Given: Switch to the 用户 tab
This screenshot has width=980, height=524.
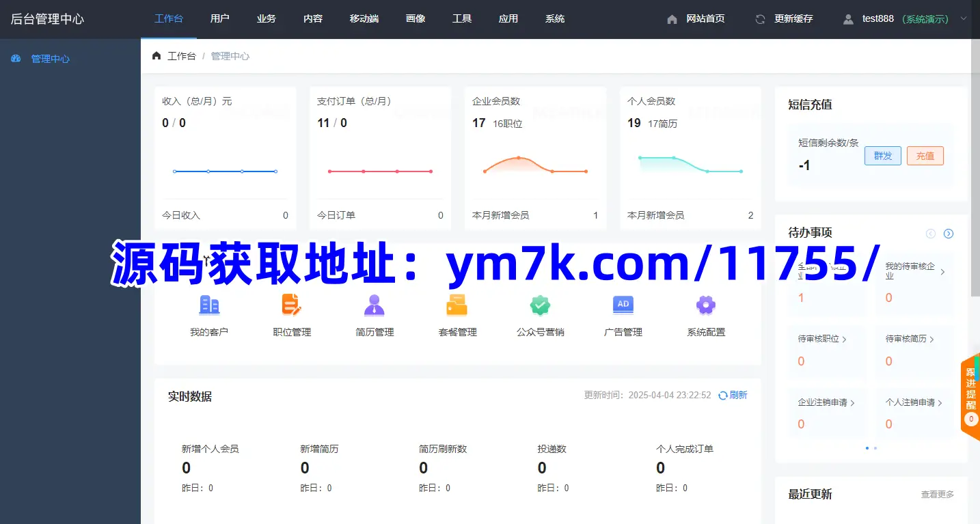Looking at the screenshot, I should click(220, 18).
